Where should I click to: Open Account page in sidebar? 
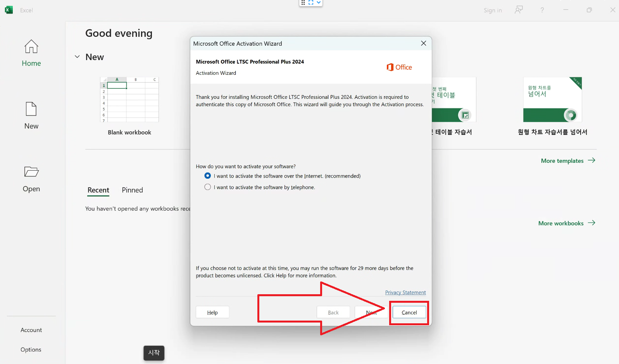31,330
